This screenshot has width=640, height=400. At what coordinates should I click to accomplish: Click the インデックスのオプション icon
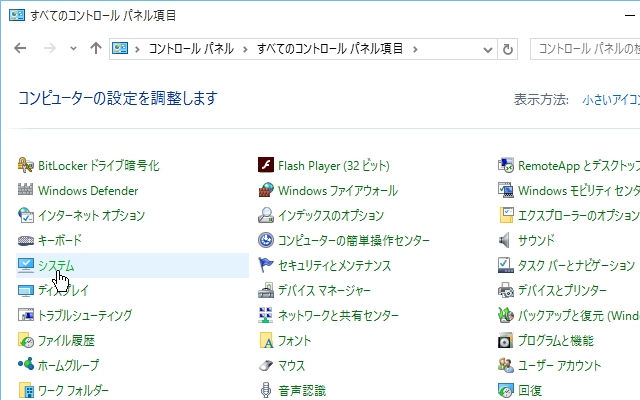tap(266, 215)
